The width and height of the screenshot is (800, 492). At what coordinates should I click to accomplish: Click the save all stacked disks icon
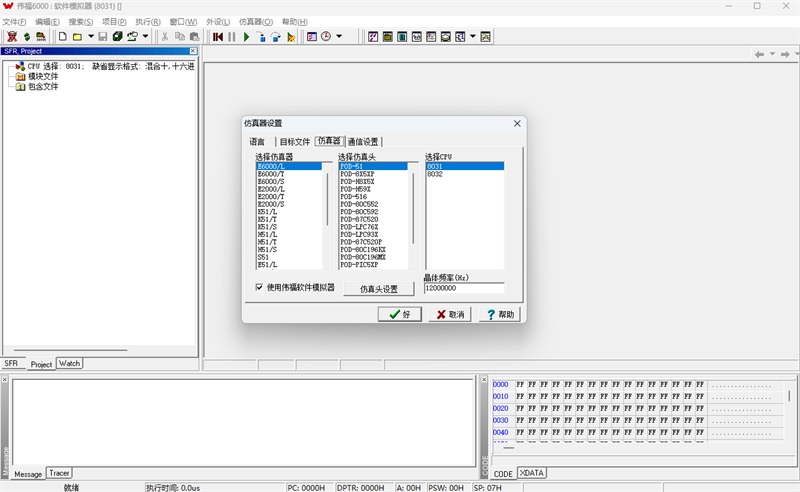tap(117, 37)
